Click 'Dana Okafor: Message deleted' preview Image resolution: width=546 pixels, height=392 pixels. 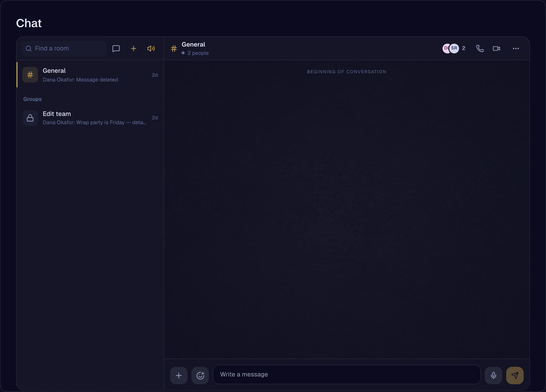click(80, 80)
